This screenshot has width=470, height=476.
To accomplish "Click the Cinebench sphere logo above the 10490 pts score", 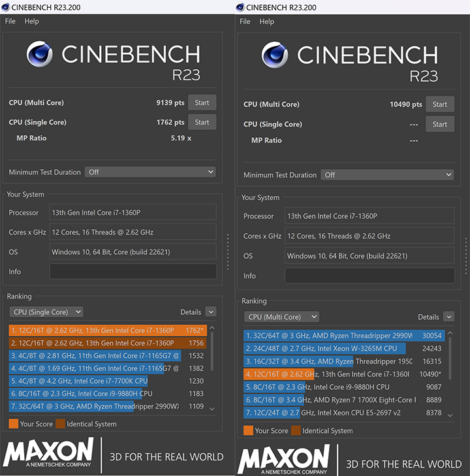I will [x=275, y=57].
